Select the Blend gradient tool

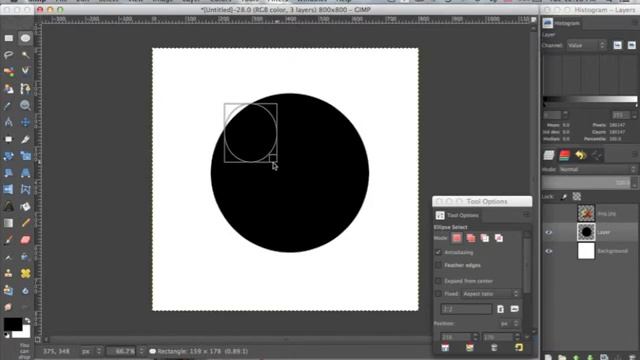9,223
